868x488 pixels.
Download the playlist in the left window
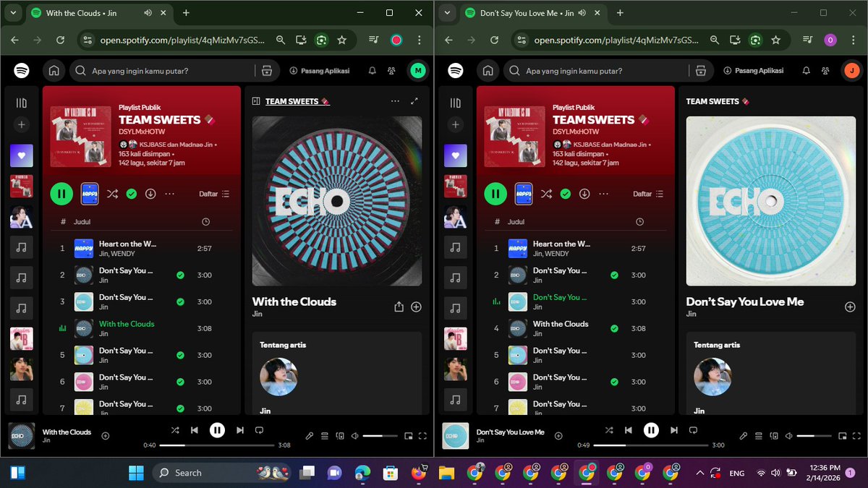coord(150,194)
